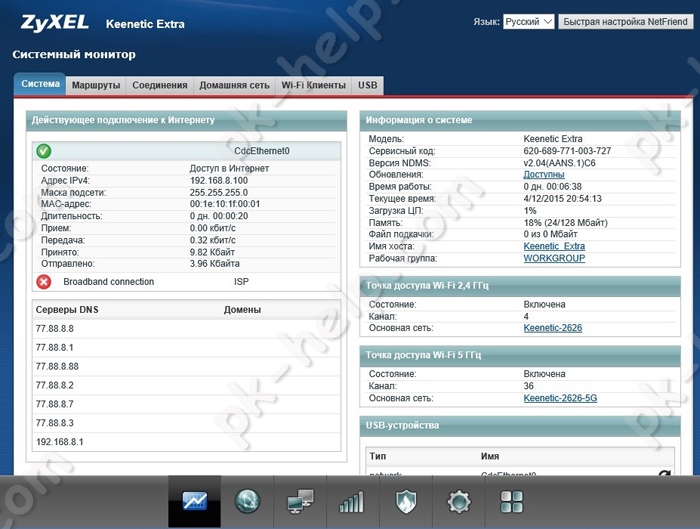
Task: Open the Internet globe icon
Action: [247, 501]
